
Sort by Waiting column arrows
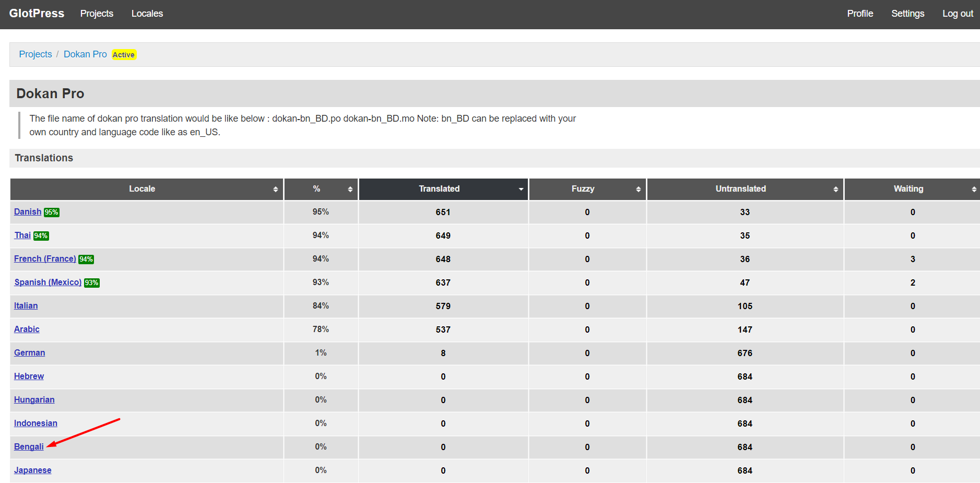point(974,190)
